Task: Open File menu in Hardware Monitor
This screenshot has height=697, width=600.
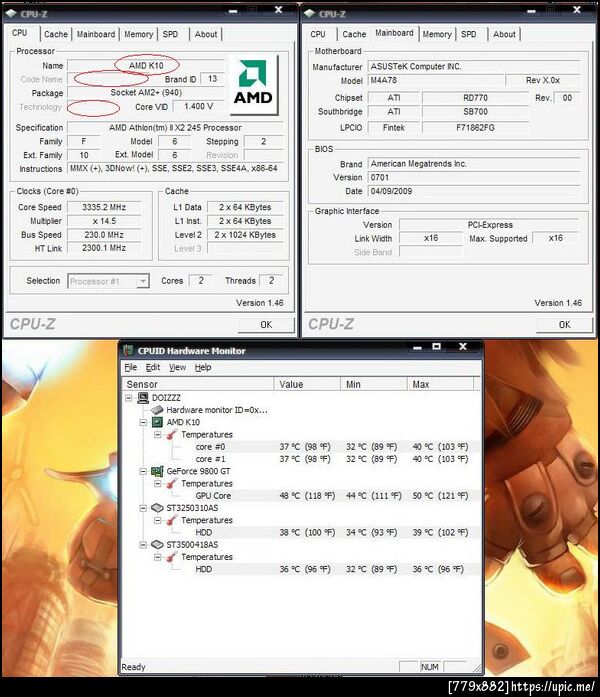Action: click(131, 367)
